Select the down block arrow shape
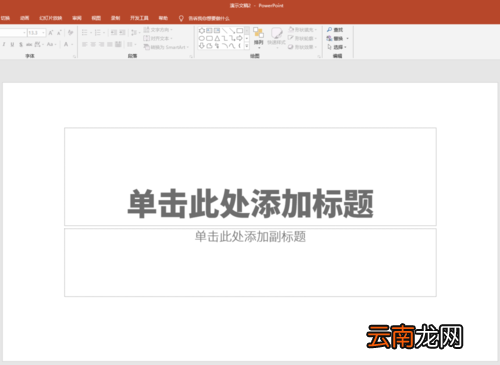This screenshot has width=500, height=365. [202, 46]
